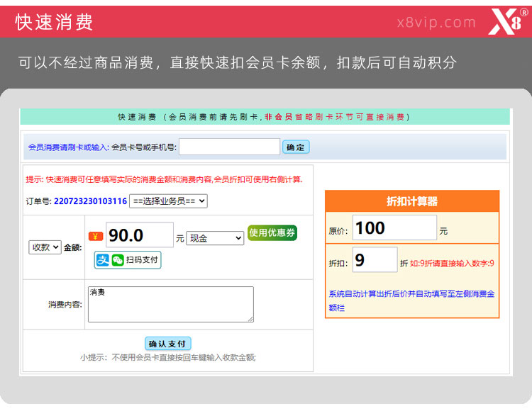Image resolution: width=532 pixels, height=411 pixels.
Task: Click the 快速消费 page title
Action: coord(54,23)
